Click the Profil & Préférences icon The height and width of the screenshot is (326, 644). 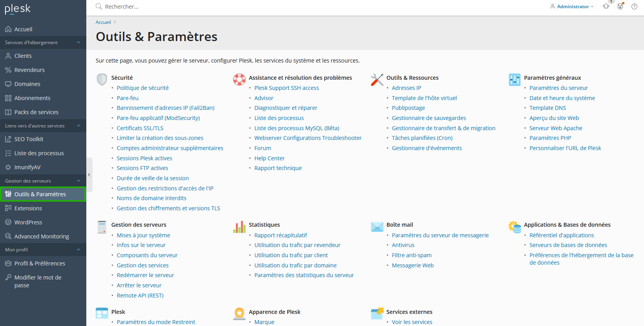8,263
